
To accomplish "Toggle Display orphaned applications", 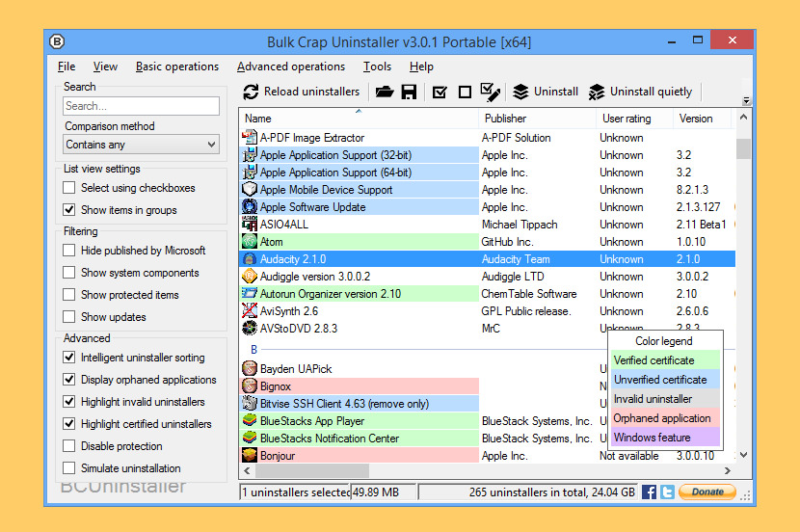I will 68,380.
